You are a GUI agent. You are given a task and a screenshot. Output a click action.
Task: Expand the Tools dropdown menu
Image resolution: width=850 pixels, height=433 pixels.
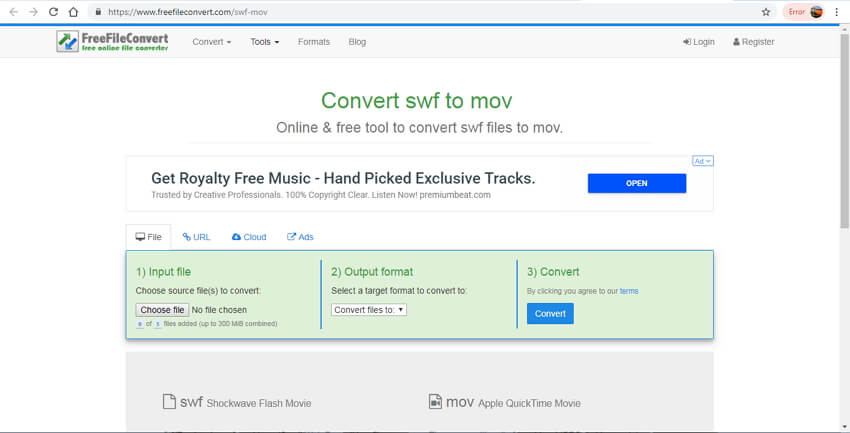(x=264, y=42)
